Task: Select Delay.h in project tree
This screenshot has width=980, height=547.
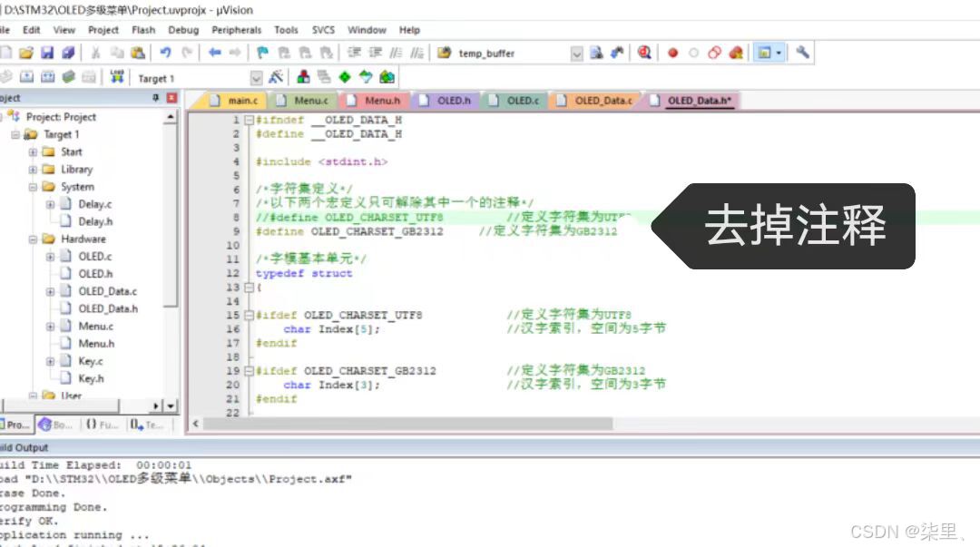Action: [x=95, y=222]
